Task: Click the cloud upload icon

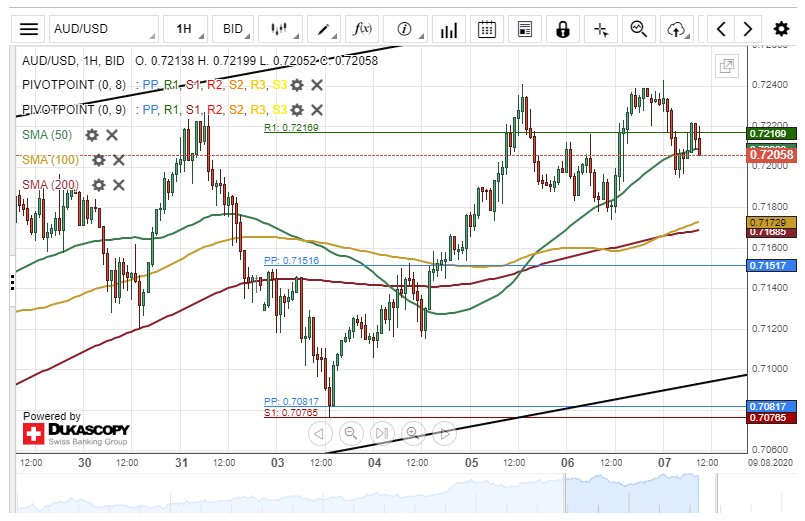Action: click(678, 29)
